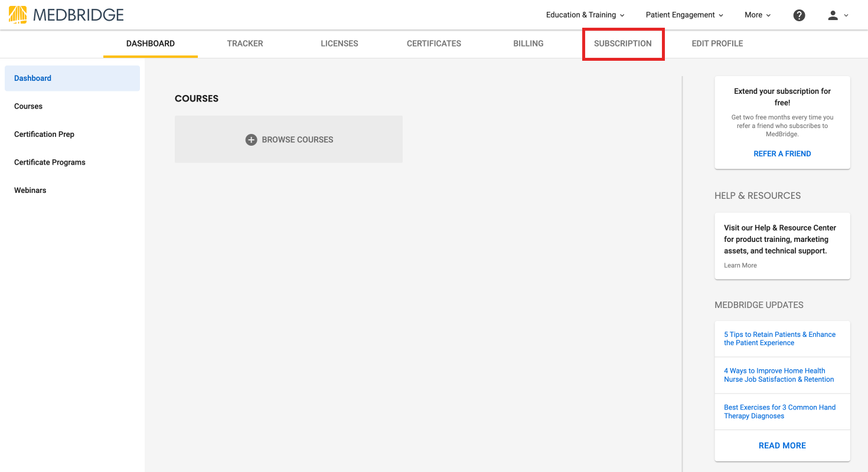The width and height of the screenshot is (868, 472).
Task: Go to the Certificates tab
Action: (x=434, y=44)
